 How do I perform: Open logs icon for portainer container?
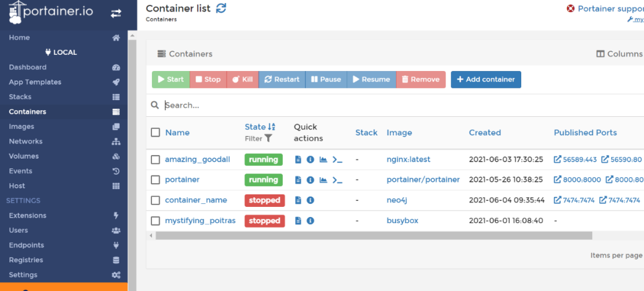click(298, 179)
